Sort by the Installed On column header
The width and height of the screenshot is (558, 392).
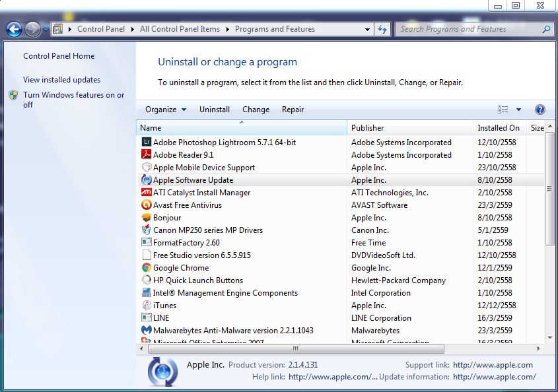500,128
